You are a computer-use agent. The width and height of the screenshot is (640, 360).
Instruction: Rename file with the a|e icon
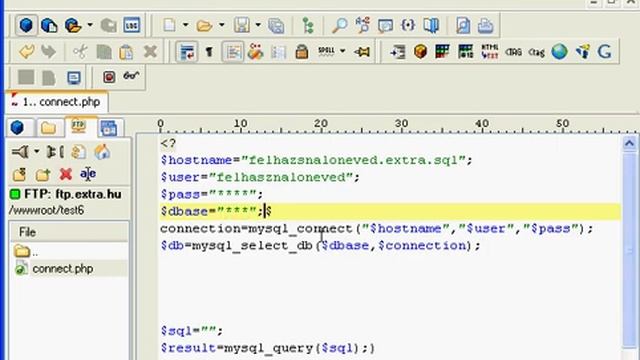coord(88,174)
